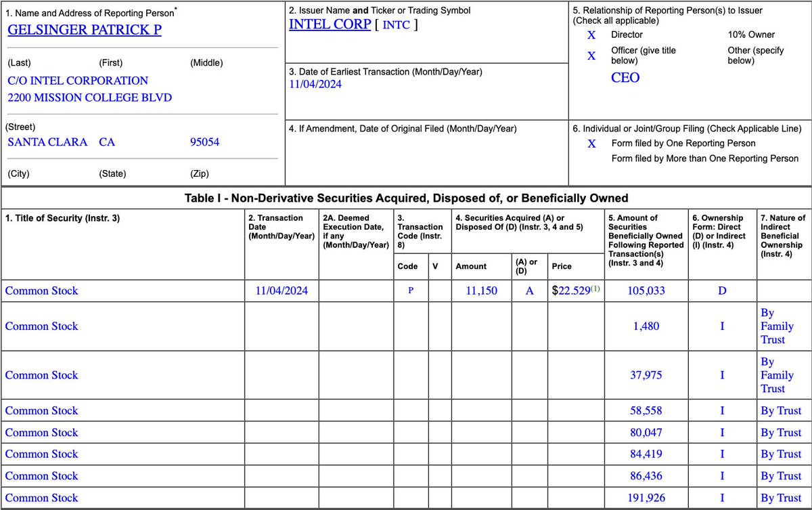Screen dimensions: 812x510
Task: Select the 2200 MISSION COLLEGE BLVD text
Action: point(90,98)
